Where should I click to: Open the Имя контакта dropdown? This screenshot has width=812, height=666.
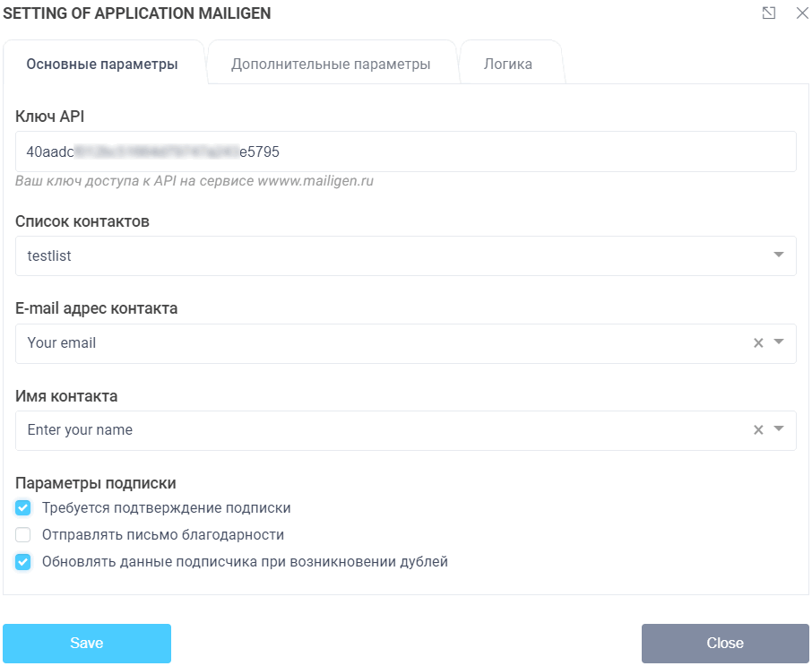777,429
